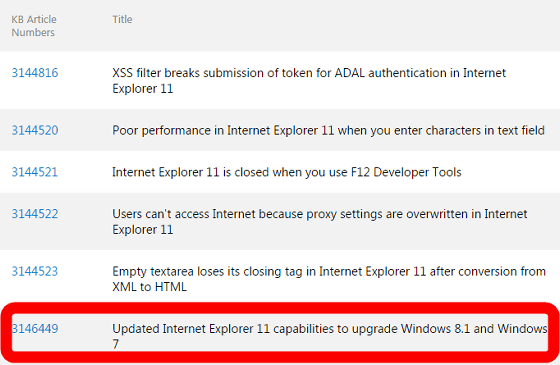Image resolution: width=560 pixels, height=365 pixels.
Task: Click the 'KB Article Numbers' column header
Action: coord(34,26)
